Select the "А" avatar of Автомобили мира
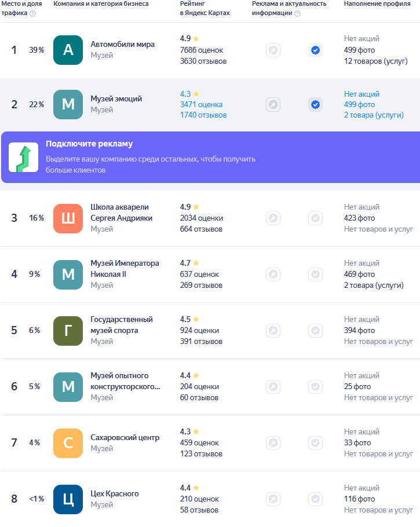Screen dimensions: 420x527 pyautogui.click(x=68, y=50)
